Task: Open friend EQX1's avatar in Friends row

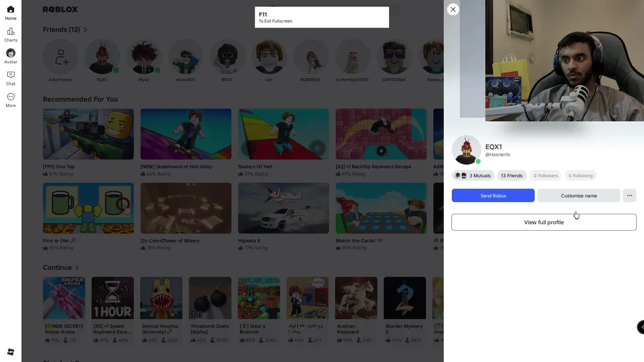Action: pyautogui.click(x=102, y=57)
